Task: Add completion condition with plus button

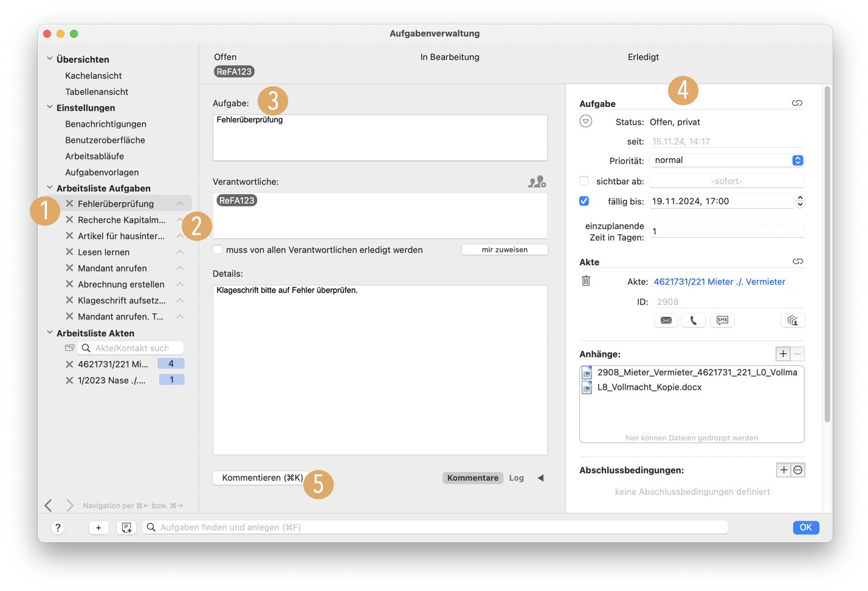Action: (x=784, y=470)
